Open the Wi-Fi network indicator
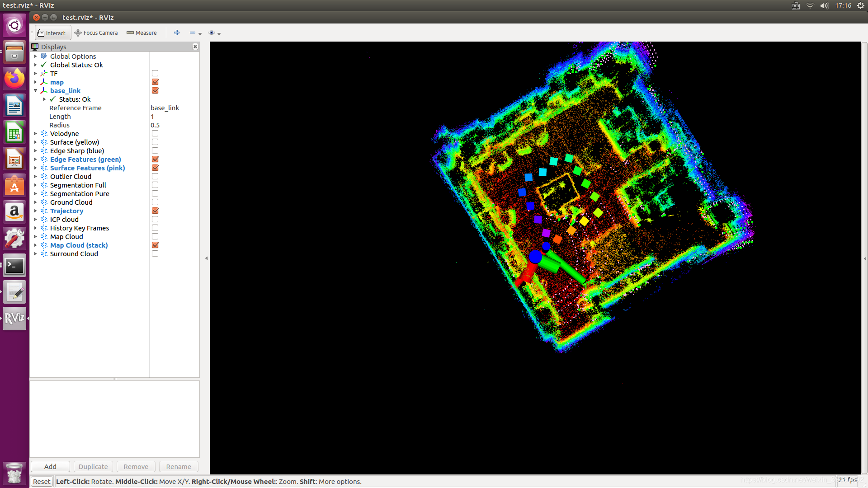Image resolution: width=868 pixels, height=488 pixels. pos(810,5)
